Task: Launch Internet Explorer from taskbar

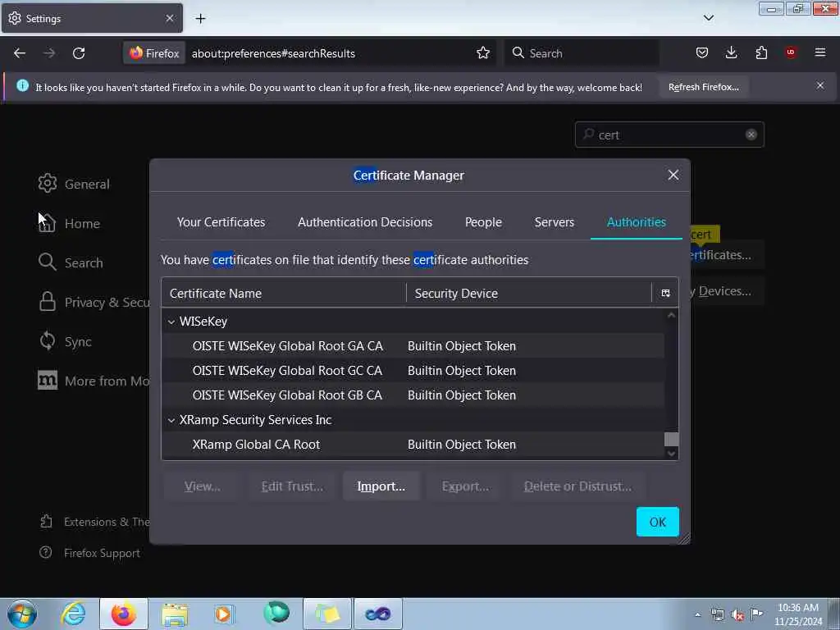Action: coord(73,614)
